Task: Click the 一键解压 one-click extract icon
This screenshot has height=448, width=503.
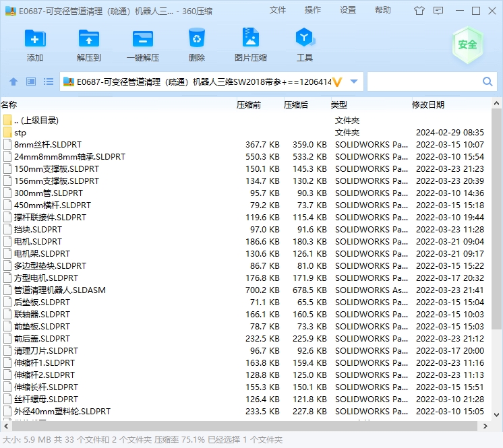Action: coord(143,39)
